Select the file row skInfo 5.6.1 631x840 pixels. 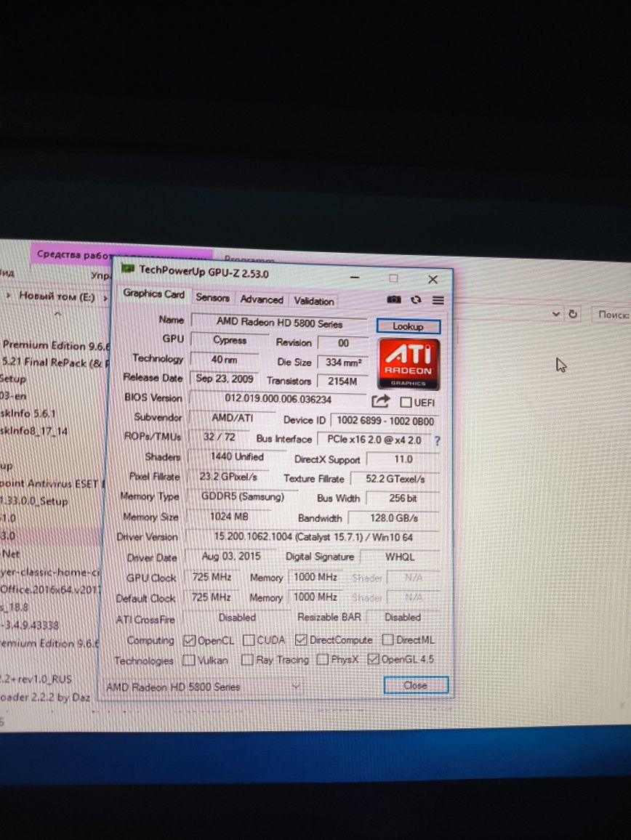point(28,413)
